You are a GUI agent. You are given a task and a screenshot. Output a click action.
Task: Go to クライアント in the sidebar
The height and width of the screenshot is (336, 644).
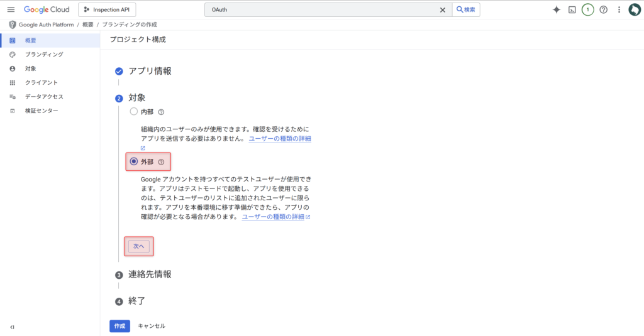42,83
